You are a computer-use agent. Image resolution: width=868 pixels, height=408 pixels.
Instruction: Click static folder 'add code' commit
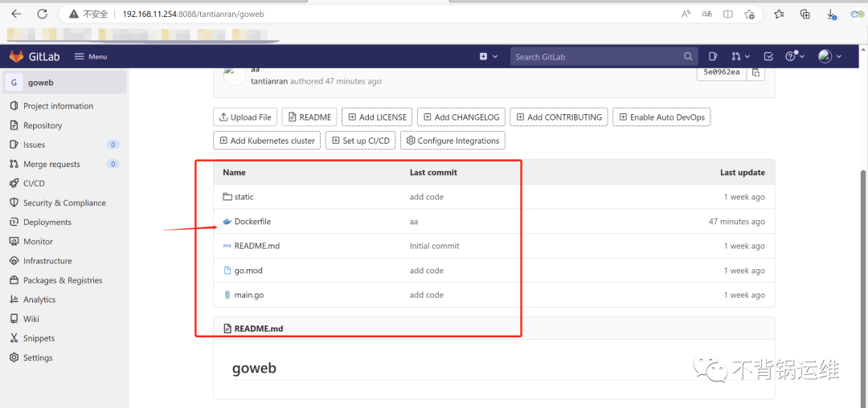pos(426,197)
